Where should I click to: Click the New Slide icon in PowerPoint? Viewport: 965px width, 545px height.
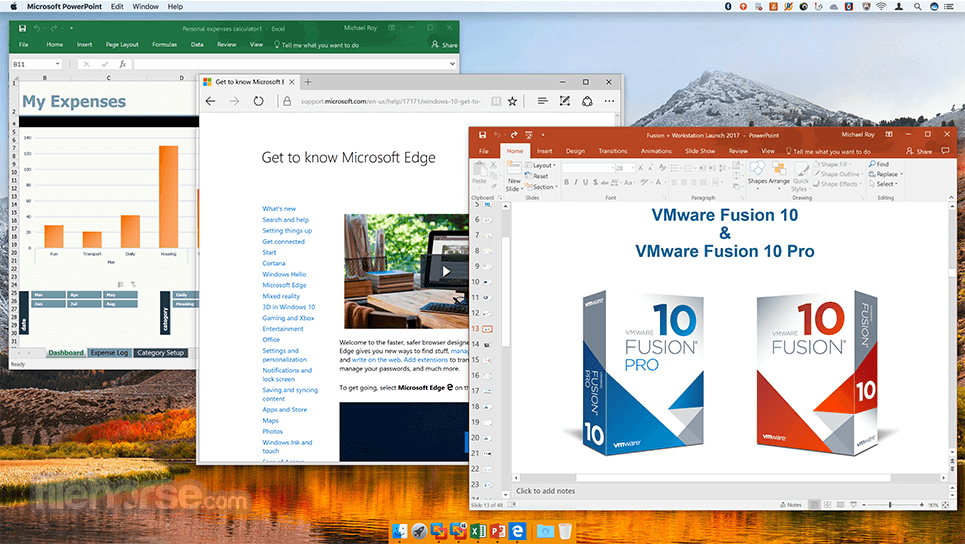coord(514,168)
